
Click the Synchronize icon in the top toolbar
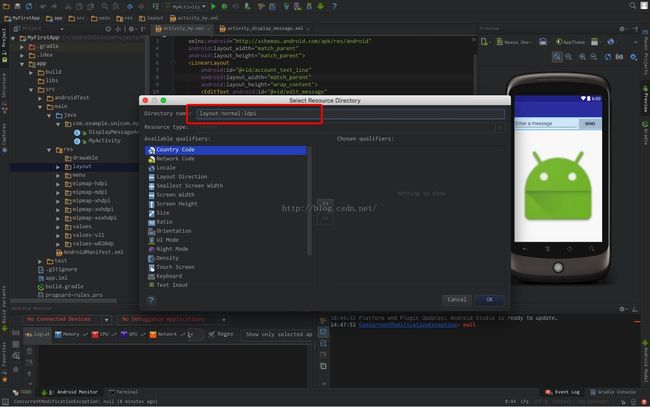tap(29, 6)
